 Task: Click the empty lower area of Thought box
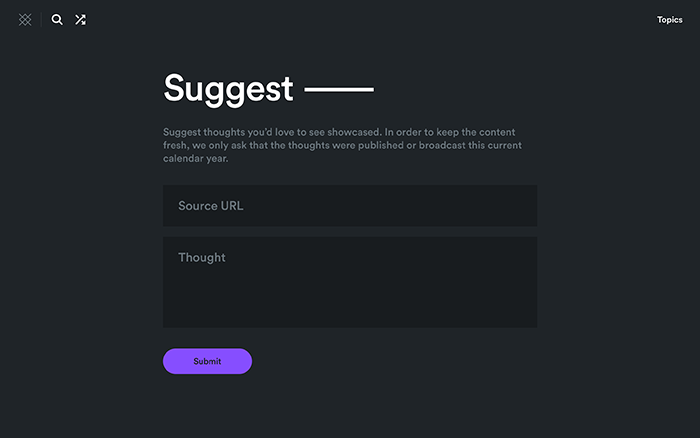(350, 308)
